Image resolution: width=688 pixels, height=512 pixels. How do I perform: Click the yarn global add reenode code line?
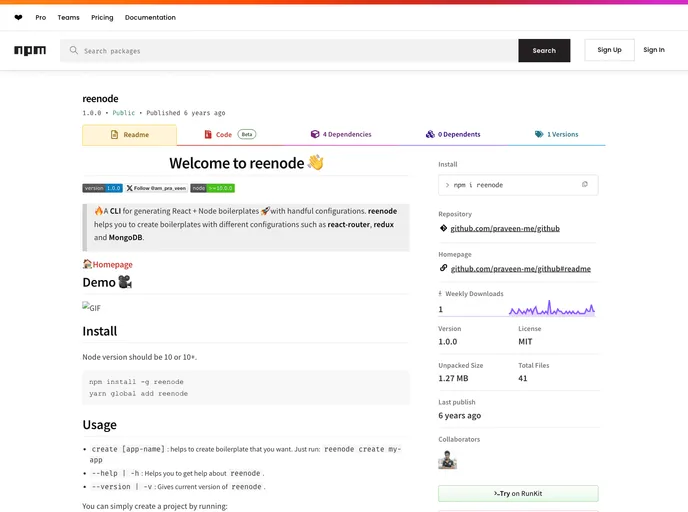click(x=139, y=394)
